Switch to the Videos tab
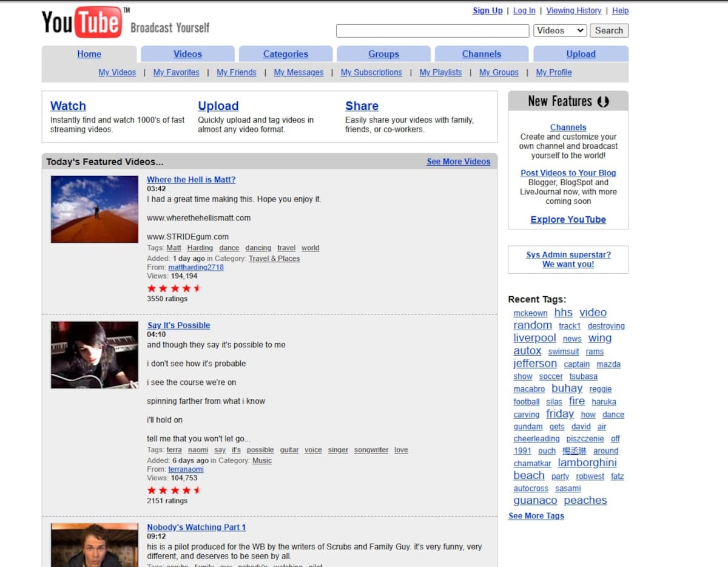Screen dimensions: 728x567 coord(187,54)
